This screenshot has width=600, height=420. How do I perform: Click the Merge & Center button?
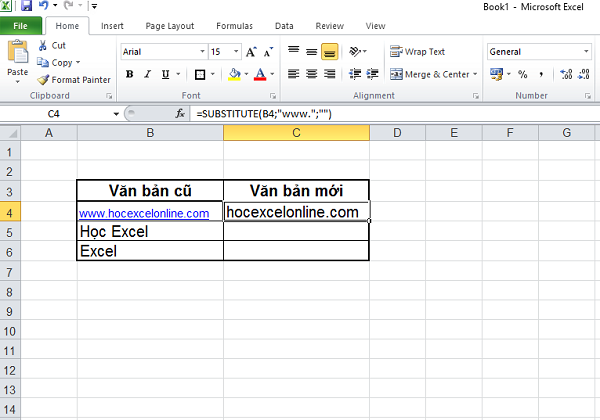(429, 74)
